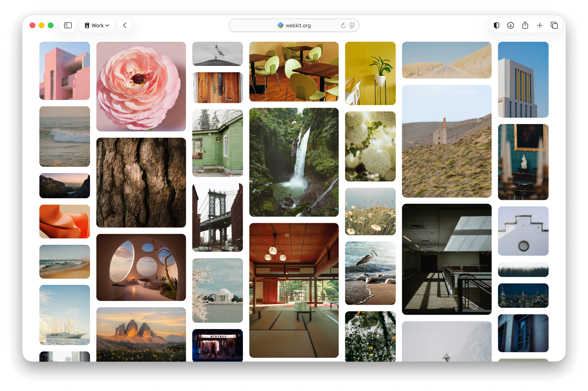Open the privacy shield report
The height and width of the screenshot is (391, 588).
tap(497, 25)
